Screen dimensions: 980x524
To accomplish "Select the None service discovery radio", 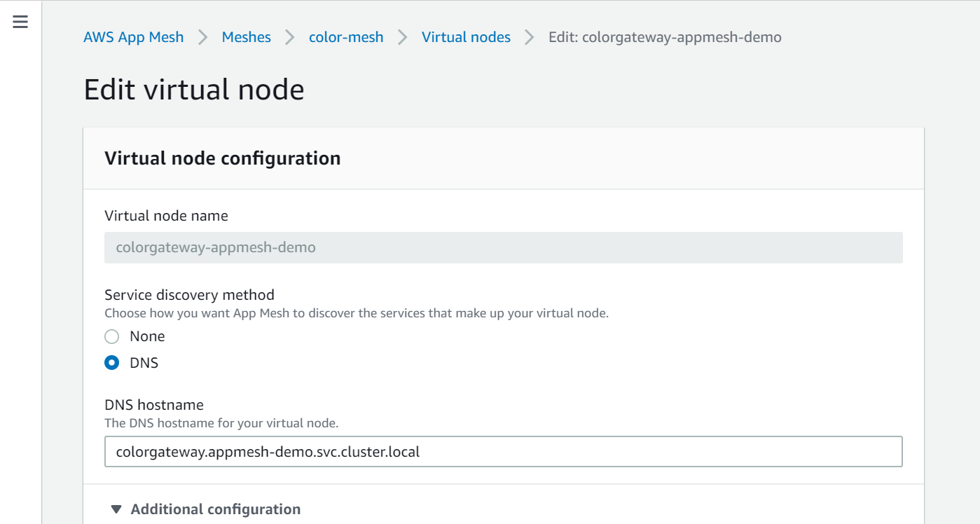I will pyautogui.click(x=112, y=337).
